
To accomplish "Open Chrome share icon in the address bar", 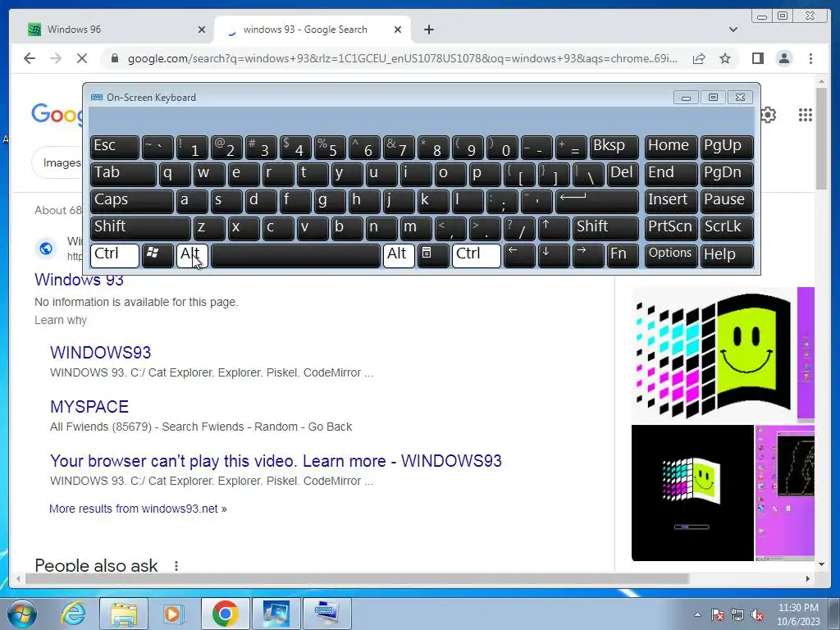I will (x=699, y=58).
